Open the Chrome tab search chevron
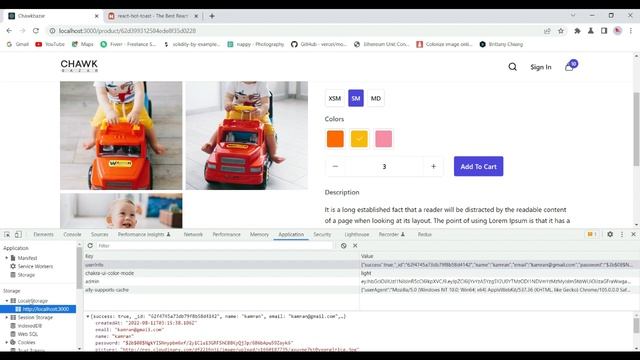640x360 pixels. tap(573, 16)
